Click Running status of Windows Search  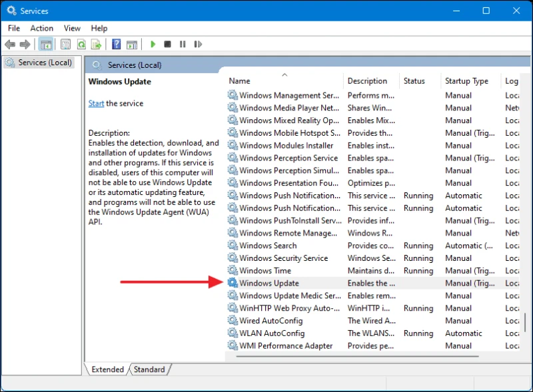[x=418, y=246]
